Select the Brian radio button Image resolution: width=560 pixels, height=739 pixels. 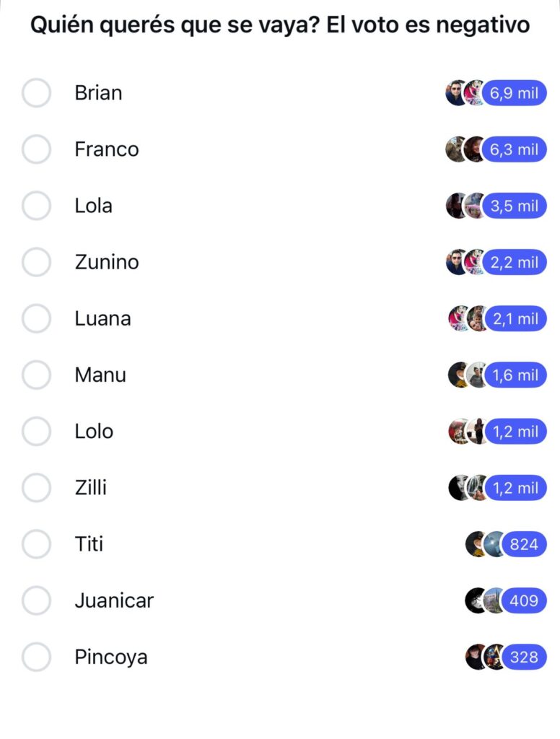(x=36, y=93)
